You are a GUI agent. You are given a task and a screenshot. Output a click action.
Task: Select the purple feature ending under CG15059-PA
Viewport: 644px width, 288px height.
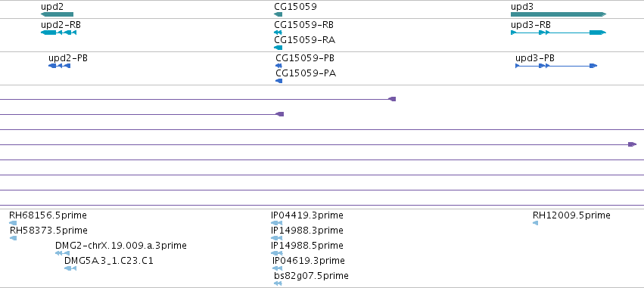click(x=142, y=114)
